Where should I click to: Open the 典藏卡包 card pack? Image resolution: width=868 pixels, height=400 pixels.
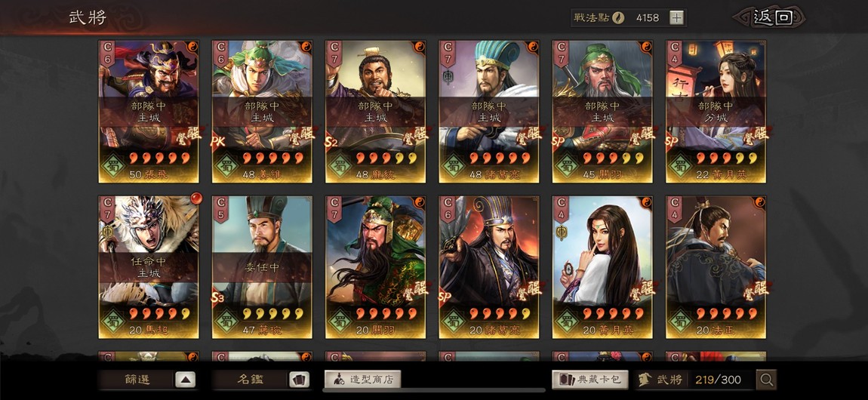pos(590,380)
